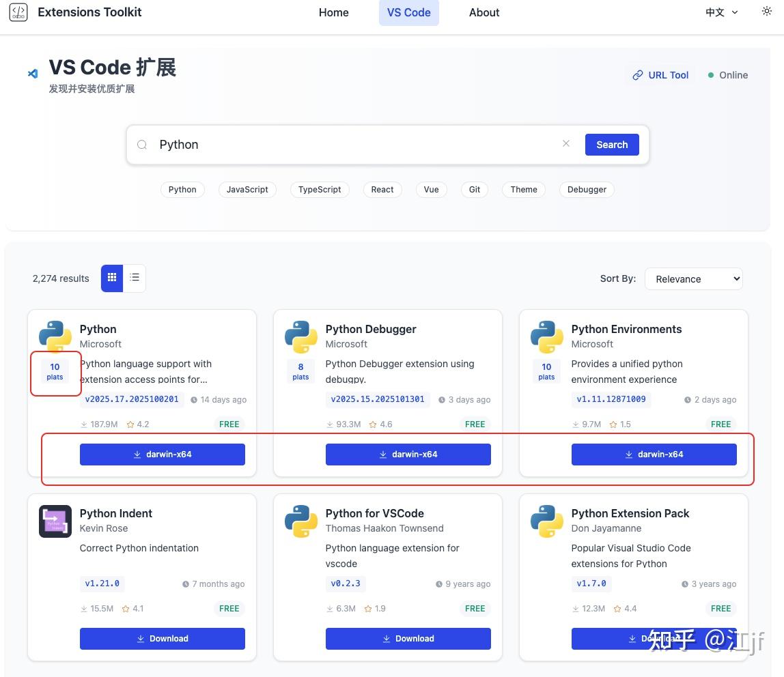Click publisher name Kevin Rose
The image size is (784, 677).
click(x=104, y=528)
